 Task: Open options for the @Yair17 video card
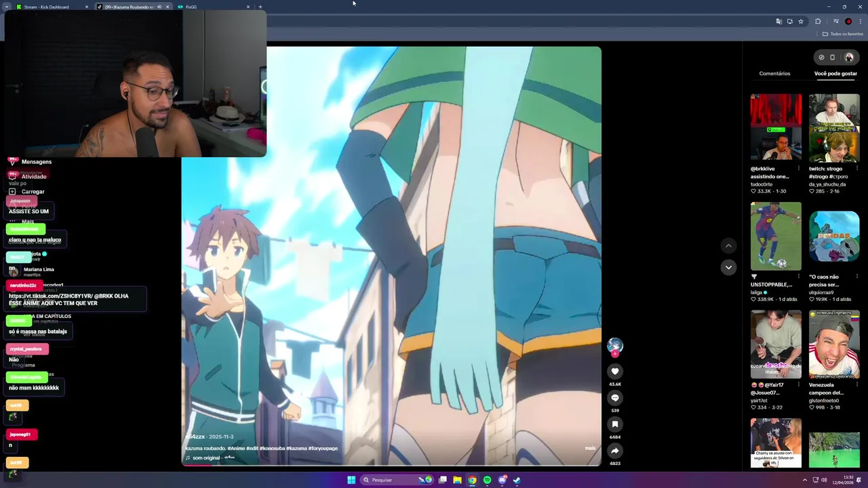coord(798,385)
